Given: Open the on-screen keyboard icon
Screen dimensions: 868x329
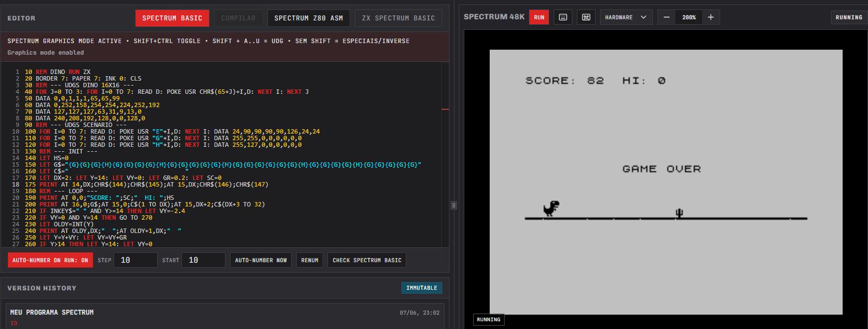Looking at the screenshot, I should click(x=563, y=17).
